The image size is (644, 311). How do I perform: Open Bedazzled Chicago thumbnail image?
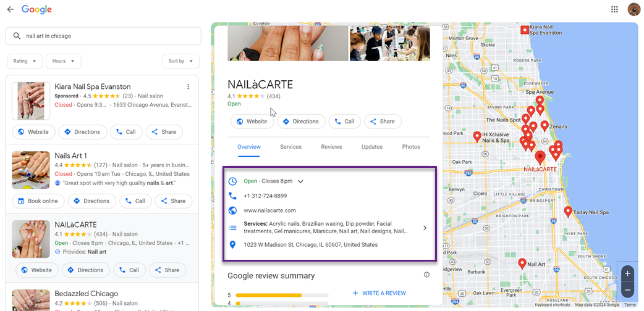pyautogui.click(x=31, y=300)
